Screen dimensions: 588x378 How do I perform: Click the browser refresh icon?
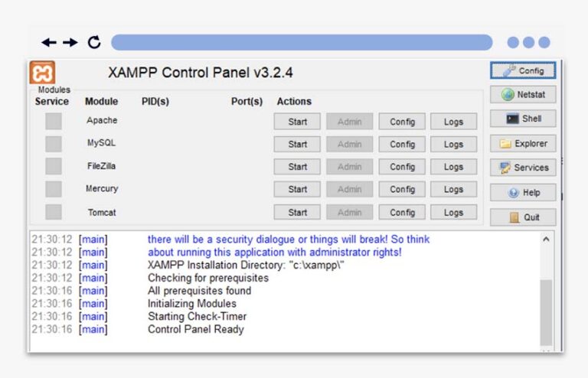pyautogui.click(x=94, y=43)
